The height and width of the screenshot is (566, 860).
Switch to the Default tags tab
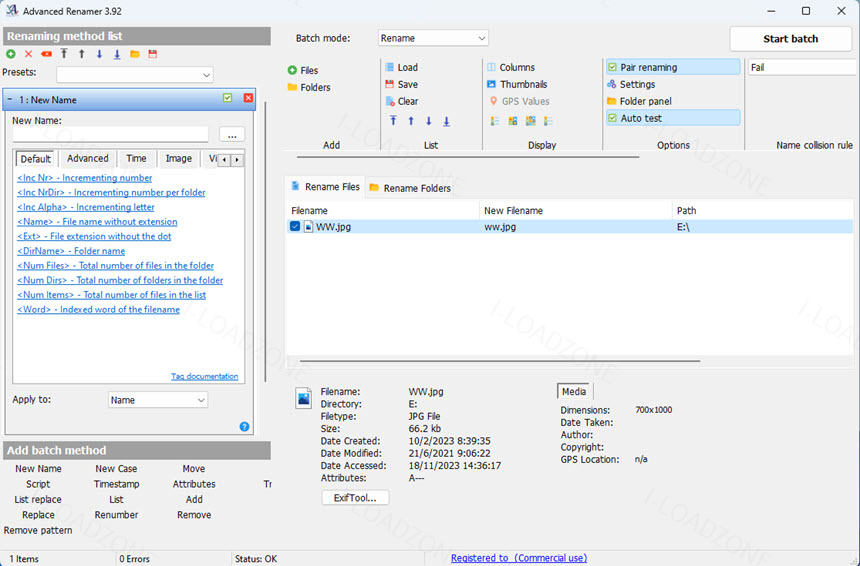(x=36, y=159)
